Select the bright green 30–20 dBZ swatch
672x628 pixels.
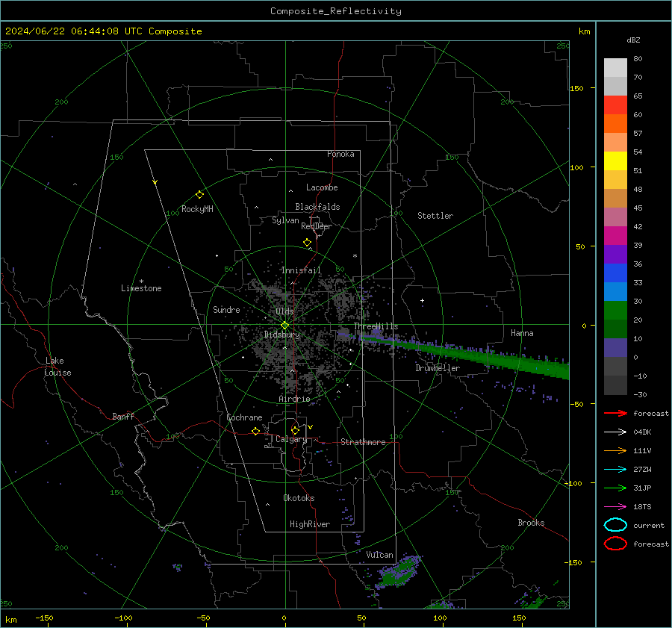615,311
